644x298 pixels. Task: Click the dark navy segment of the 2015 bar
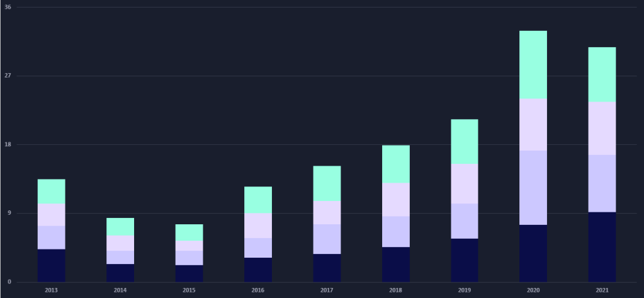click(189, 273)
